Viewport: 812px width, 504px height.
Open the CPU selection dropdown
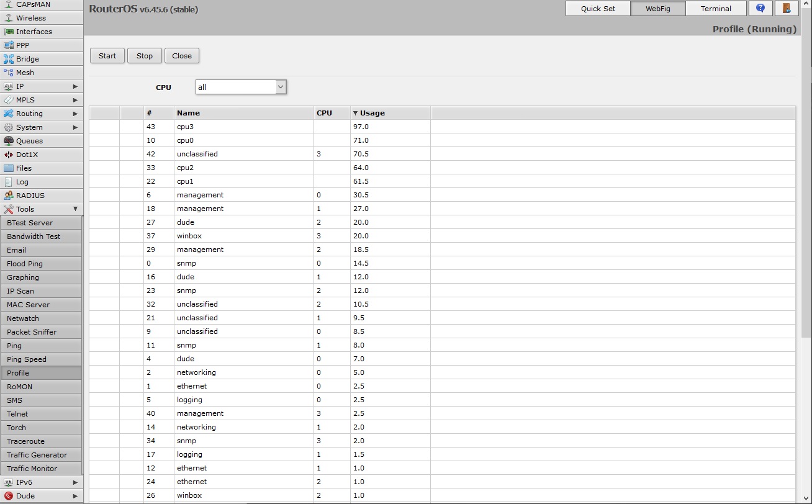pos(241,87)
